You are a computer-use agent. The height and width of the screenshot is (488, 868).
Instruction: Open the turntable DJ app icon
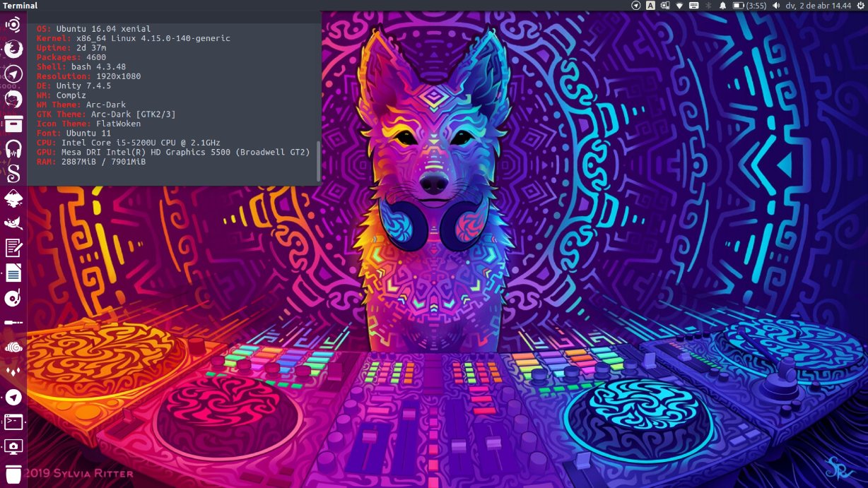tap(13, 298)
